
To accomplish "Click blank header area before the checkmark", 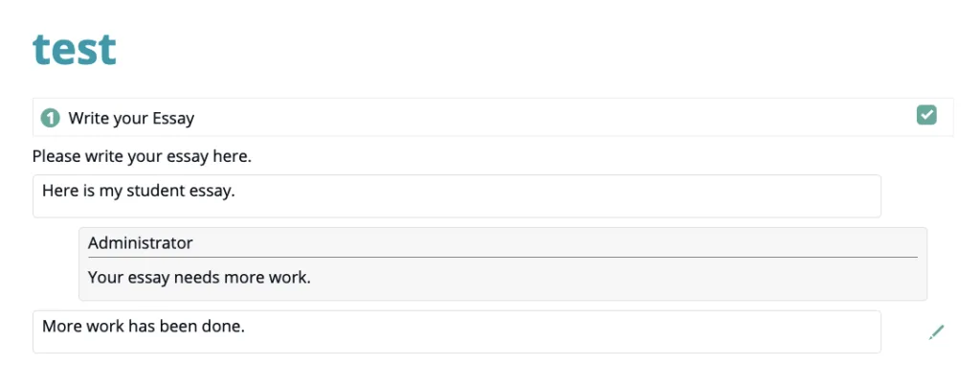I will [556, 117].
